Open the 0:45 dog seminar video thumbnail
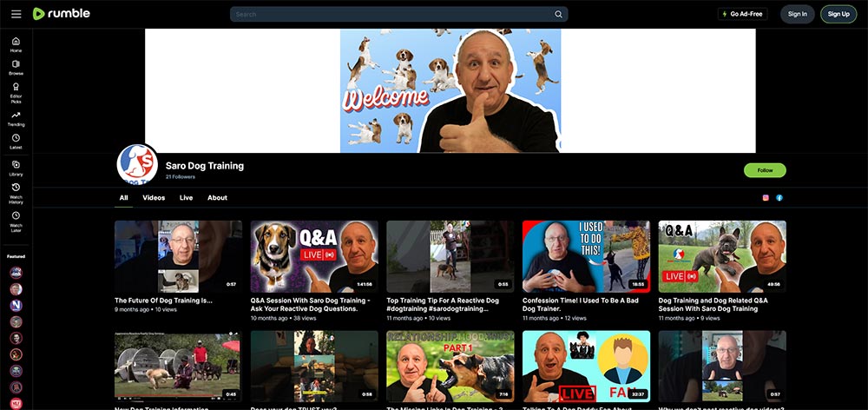The width and height of the screenshot is (868, 410). point(178,367)
